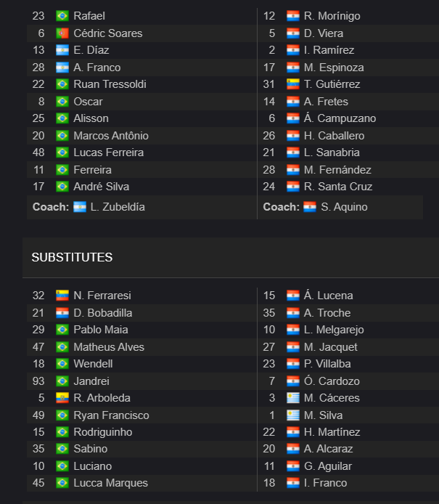This screenshot has height=504, width=439.
Task: Click Portugal flag next to Cédric Soares
Action: click(x=62, y=33)
